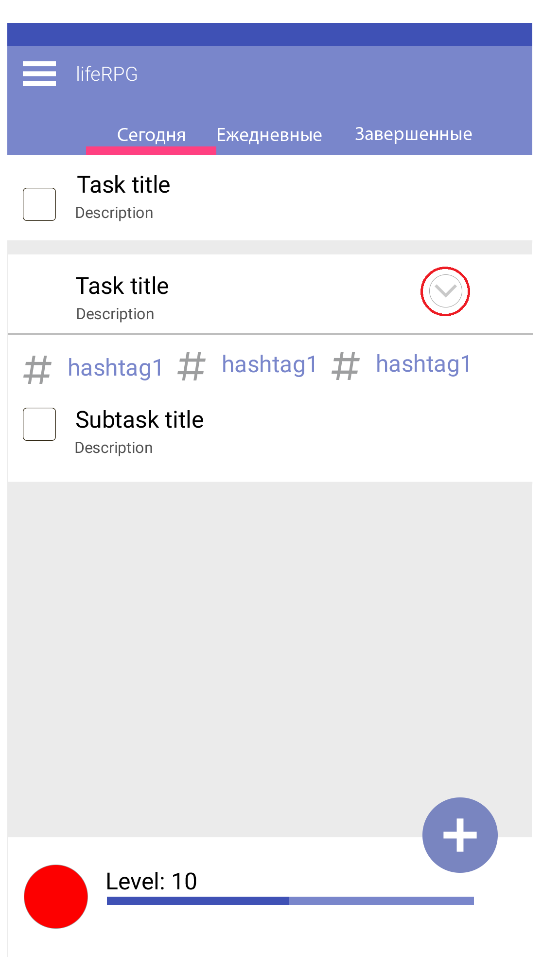Click the middle hashtag1 link
The height and width of the screenshot is (957, 560).
pos(269,364)
